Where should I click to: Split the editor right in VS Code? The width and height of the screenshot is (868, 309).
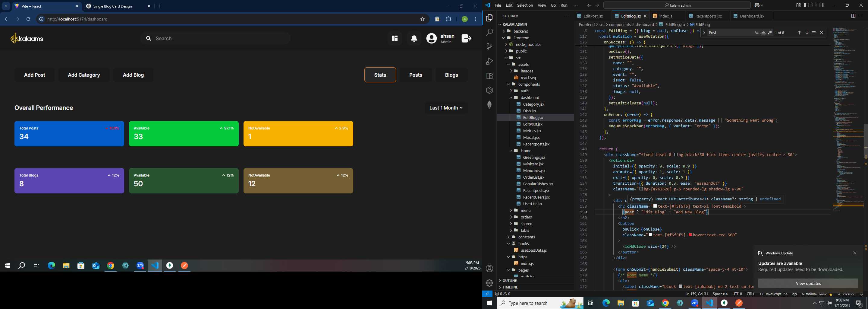(x=853, y=16)
